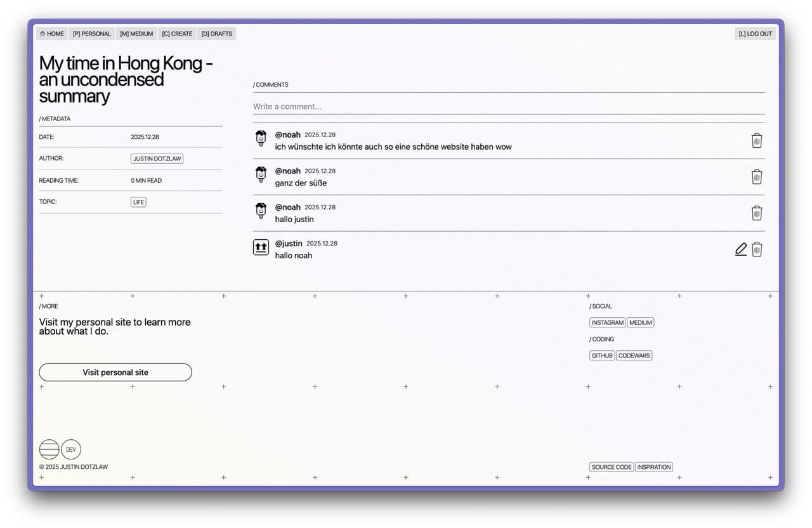Select the LIFE topic tag

(138, 202)
